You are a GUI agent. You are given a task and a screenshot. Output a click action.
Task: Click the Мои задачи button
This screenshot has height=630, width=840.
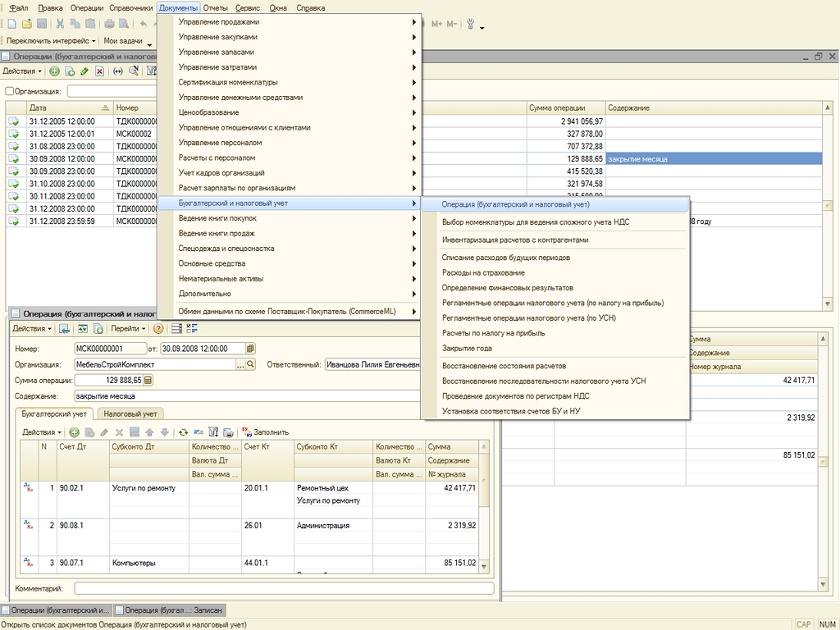coord(123,41)
